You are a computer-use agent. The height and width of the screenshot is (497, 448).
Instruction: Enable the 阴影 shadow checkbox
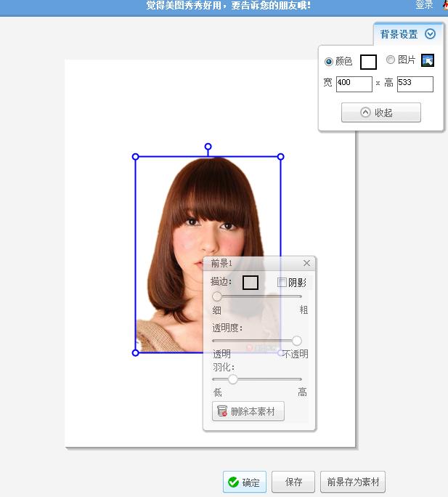click(282, 283)
